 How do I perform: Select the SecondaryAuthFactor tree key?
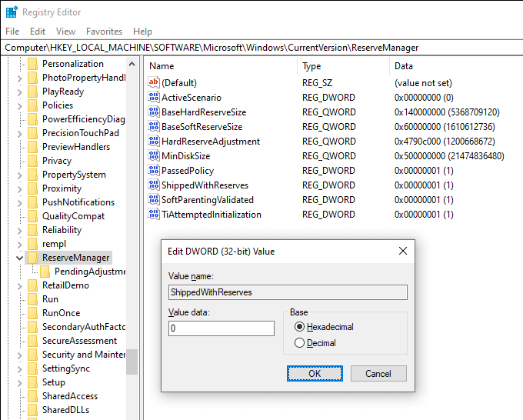[x=83, y=327]
